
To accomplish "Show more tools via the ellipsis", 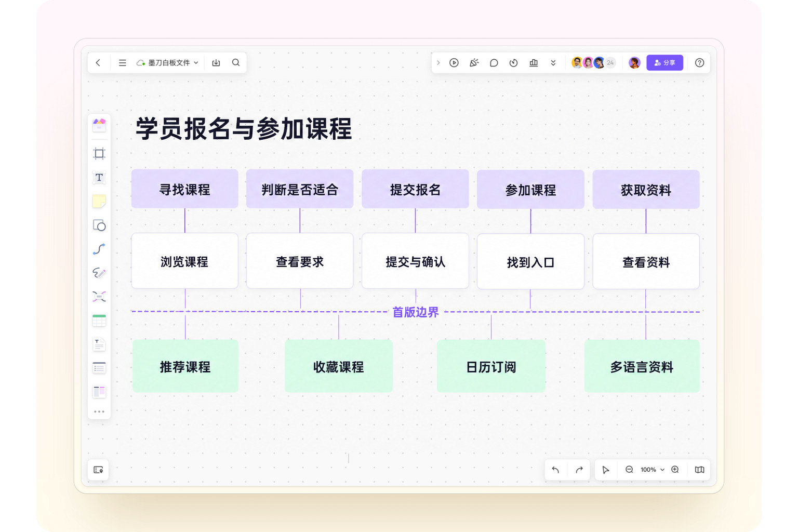I will click(x=99, y=411).
